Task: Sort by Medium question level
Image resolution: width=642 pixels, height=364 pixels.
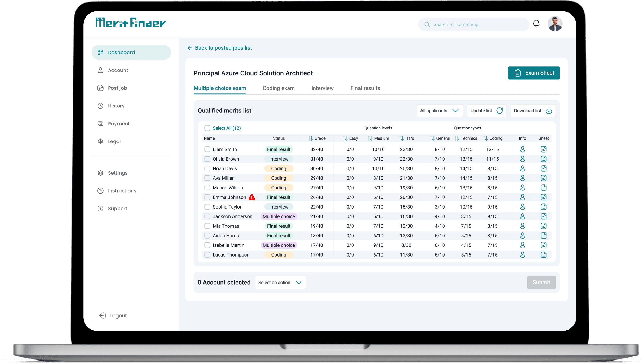Action: [370, 138]
